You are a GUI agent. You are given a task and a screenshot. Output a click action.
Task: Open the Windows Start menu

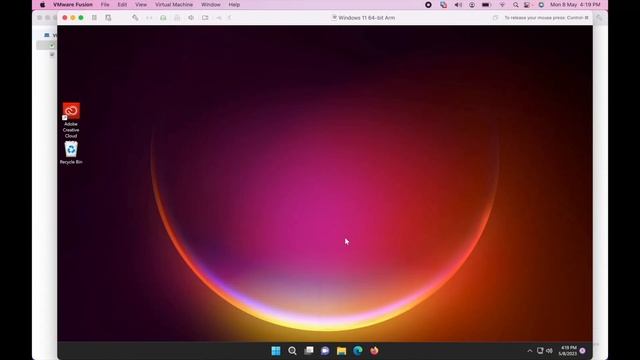tap(276, 351)
